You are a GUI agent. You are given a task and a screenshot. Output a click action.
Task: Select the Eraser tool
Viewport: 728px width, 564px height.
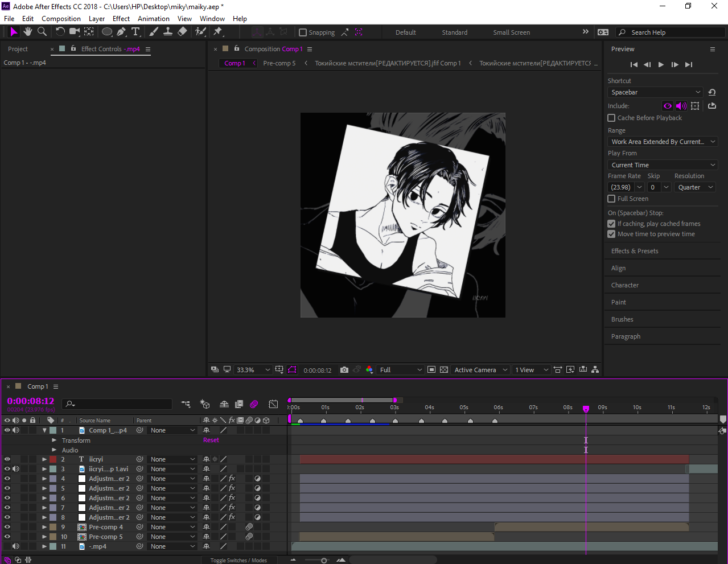(x=182, y=32)
